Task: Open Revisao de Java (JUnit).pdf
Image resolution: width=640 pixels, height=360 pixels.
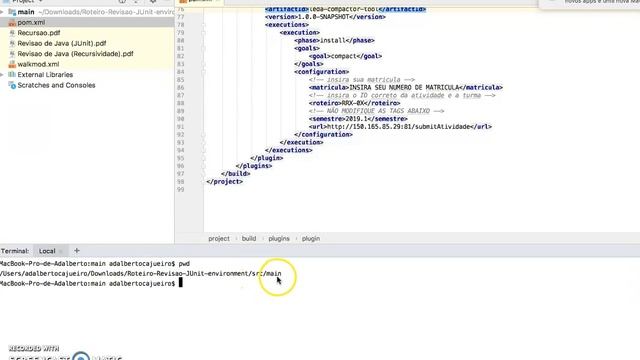Action: [62, 43]
